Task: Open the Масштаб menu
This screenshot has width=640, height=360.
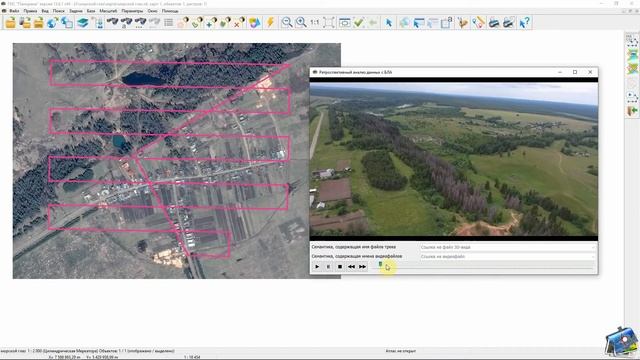Action: tap(108, 11)
